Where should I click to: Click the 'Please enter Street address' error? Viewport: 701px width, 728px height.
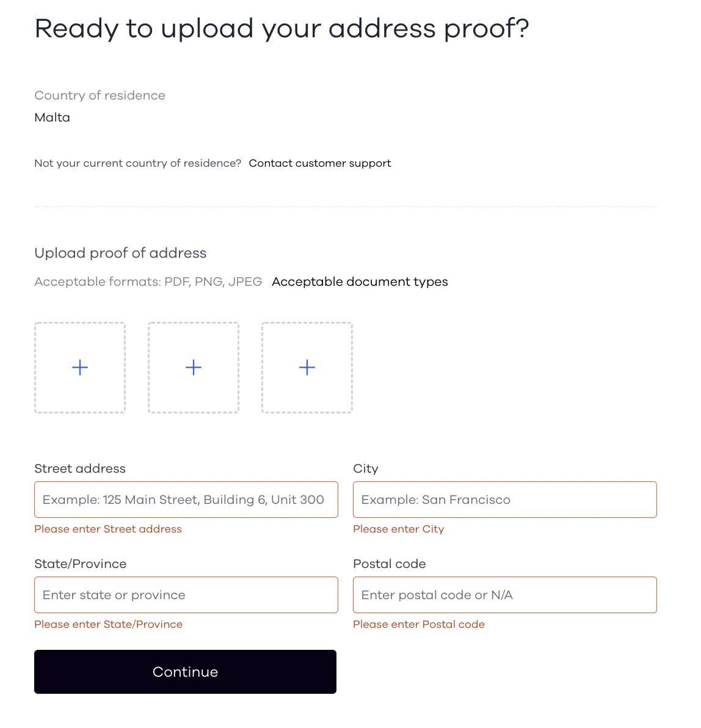tap(108, 530)
